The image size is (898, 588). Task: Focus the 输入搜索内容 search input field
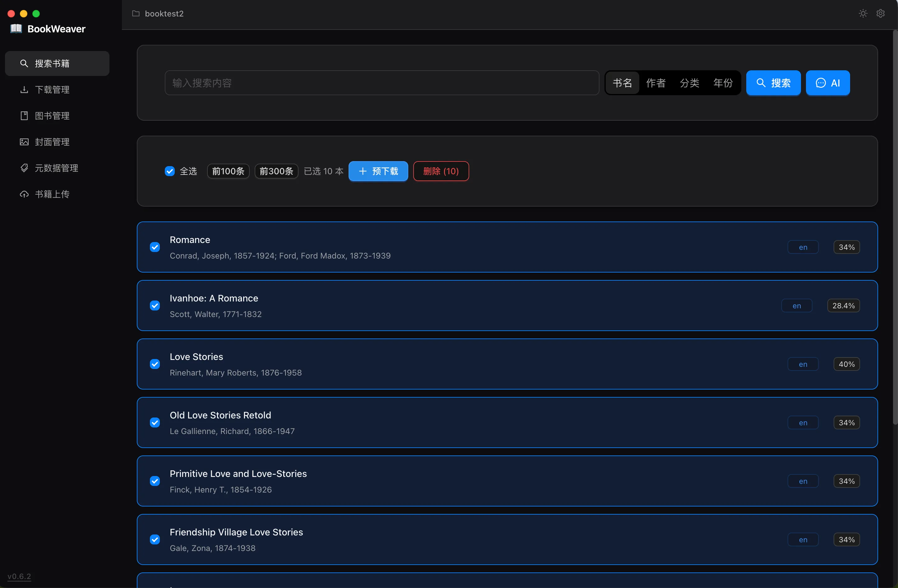click(381, 83)
